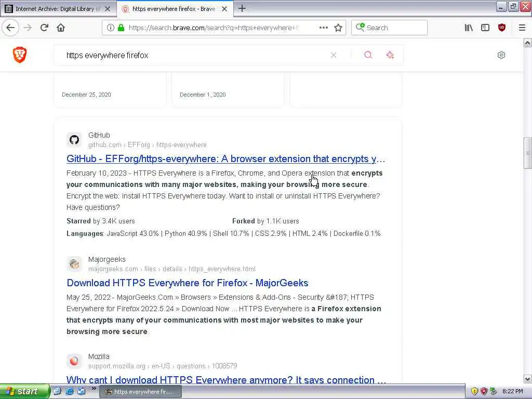
Task: Click github.com › EFForg breadcrumb
Action: click(147, 145)
